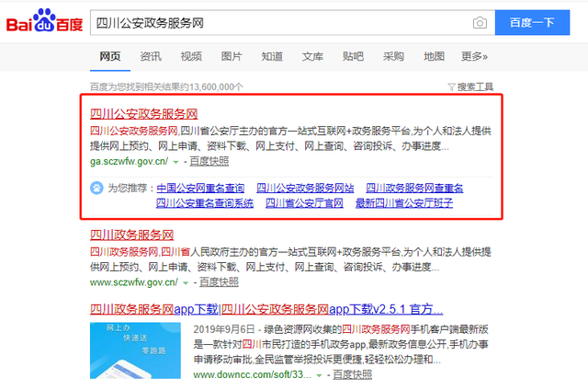Open image search via camera icon
Viewport: 588px width, 390px height.
[x=480, y=23]
